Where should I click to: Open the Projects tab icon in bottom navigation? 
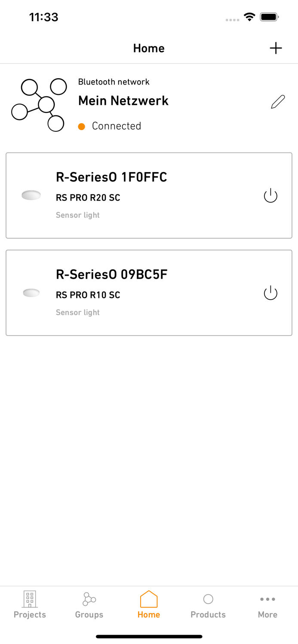(30, 599)
